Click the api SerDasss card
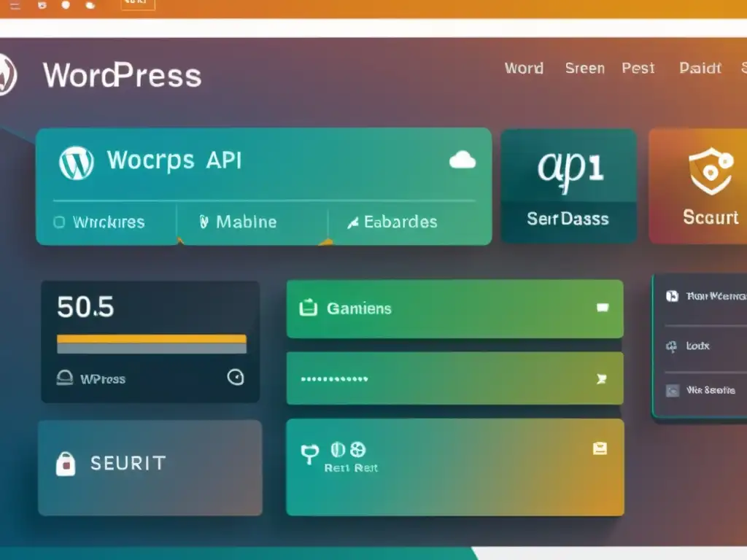 click(568, 186)
